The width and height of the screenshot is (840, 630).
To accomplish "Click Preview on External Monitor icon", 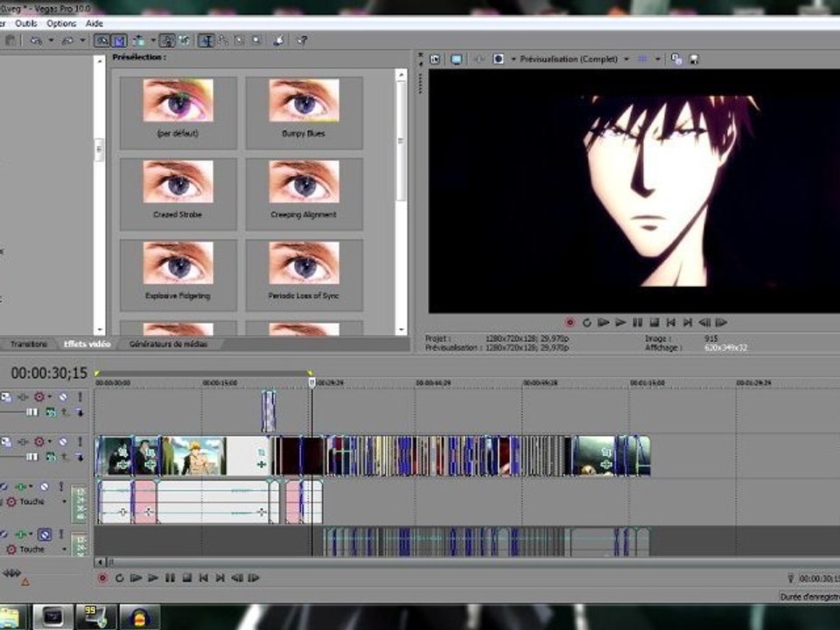I will (x=456, y=59).
